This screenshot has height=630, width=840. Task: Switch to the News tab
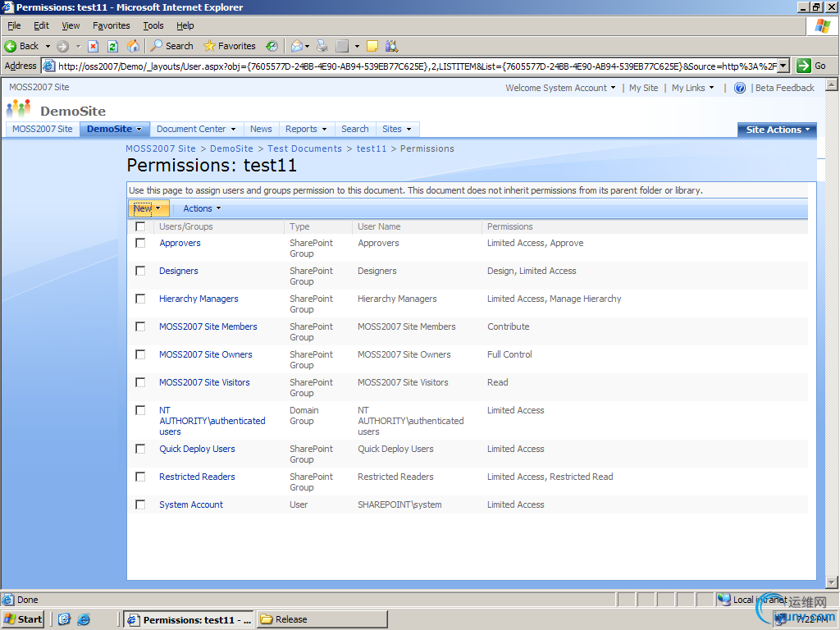pyautogui.click(x=261, y=129)
